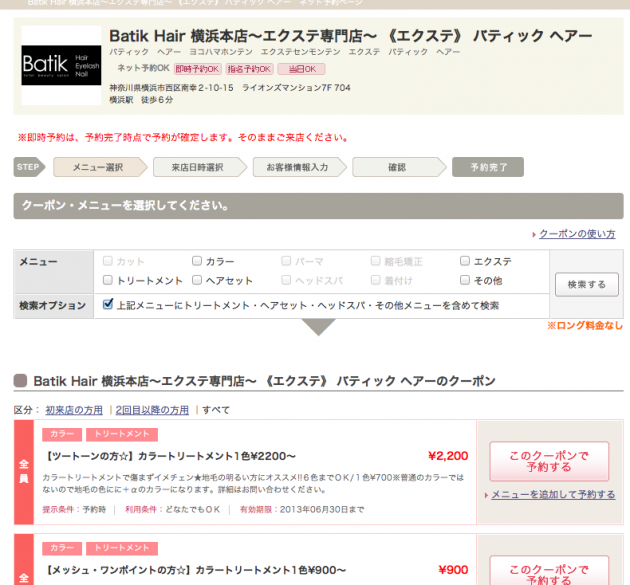This screenshot has width=630, height=585.
Task: Click the 利用条件:どなたでもOK text
Action: 173,509
